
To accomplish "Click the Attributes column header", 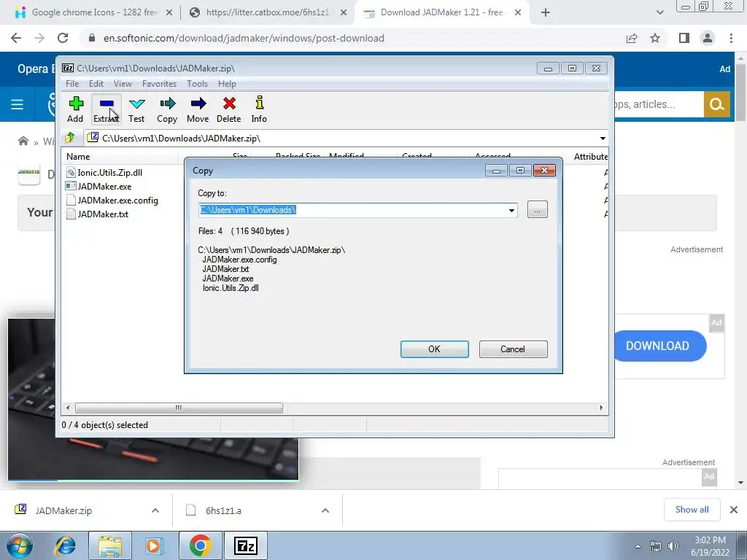I will coord(591,157).
